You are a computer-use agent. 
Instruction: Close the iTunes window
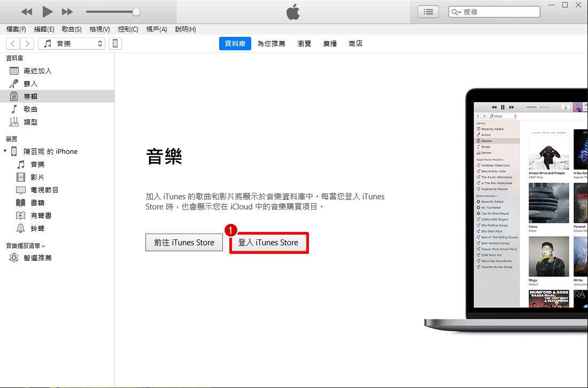click(x=578, y=5)
